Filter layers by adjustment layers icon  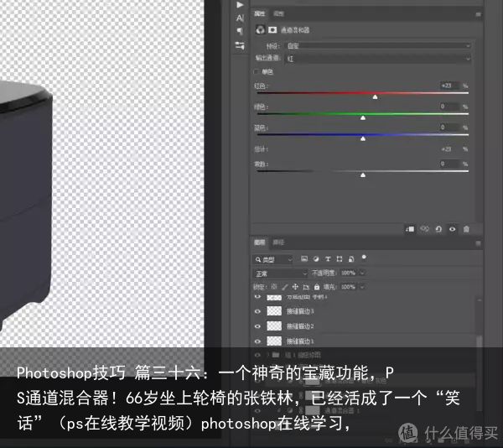[316, 259]
